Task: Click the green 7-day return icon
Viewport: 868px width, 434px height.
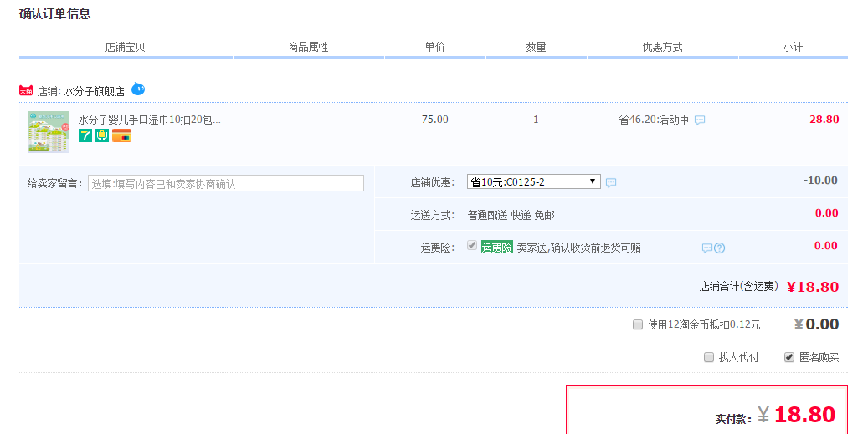Action: pyautogui.click(x=85, y=135)
